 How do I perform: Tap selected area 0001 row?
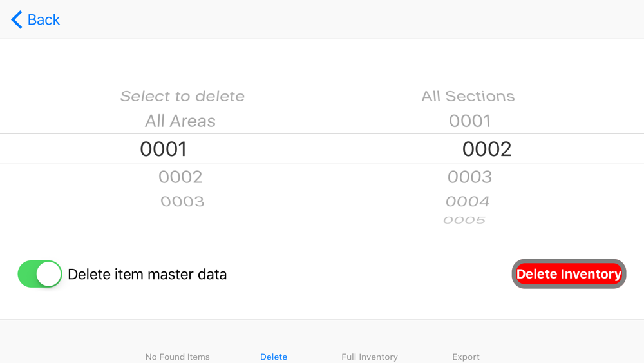[164, 149]
